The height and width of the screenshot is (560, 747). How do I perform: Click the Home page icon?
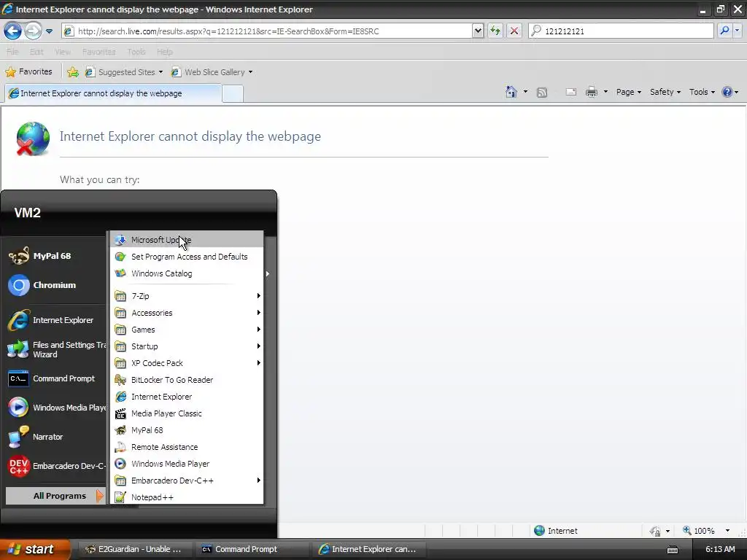click(511, 92)
